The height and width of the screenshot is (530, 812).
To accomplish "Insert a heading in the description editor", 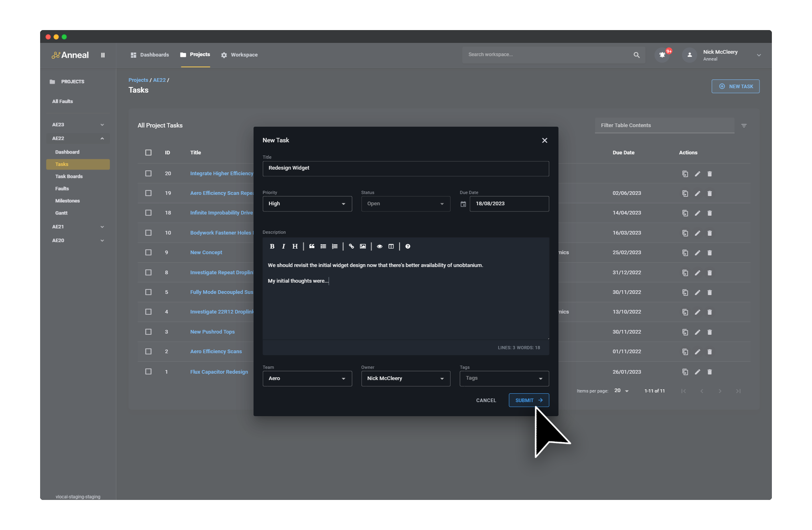I will pyautogui.click(x=295, y=246).
